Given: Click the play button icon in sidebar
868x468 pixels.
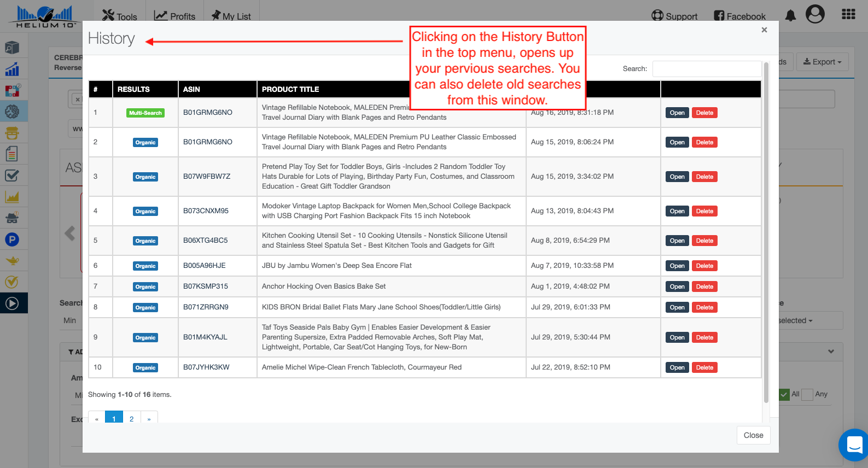Looking at the screenshot, I should (12, 303).
